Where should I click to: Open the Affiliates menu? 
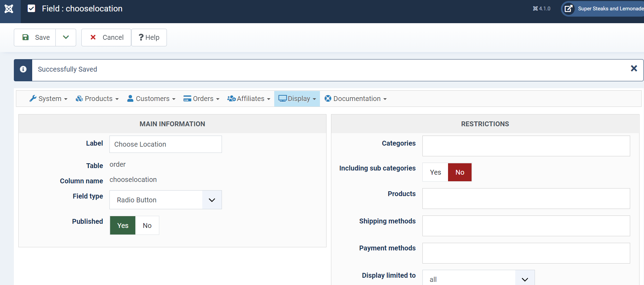coord(249,99)
